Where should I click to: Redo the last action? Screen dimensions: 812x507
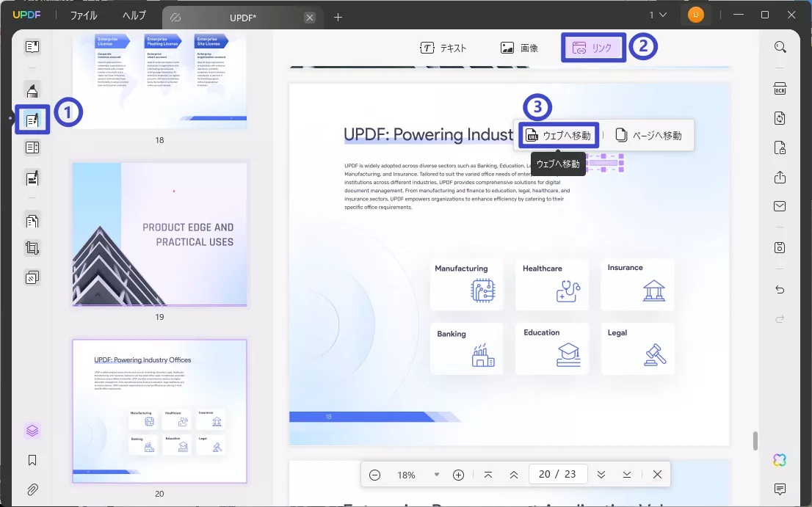pos(780,318)
